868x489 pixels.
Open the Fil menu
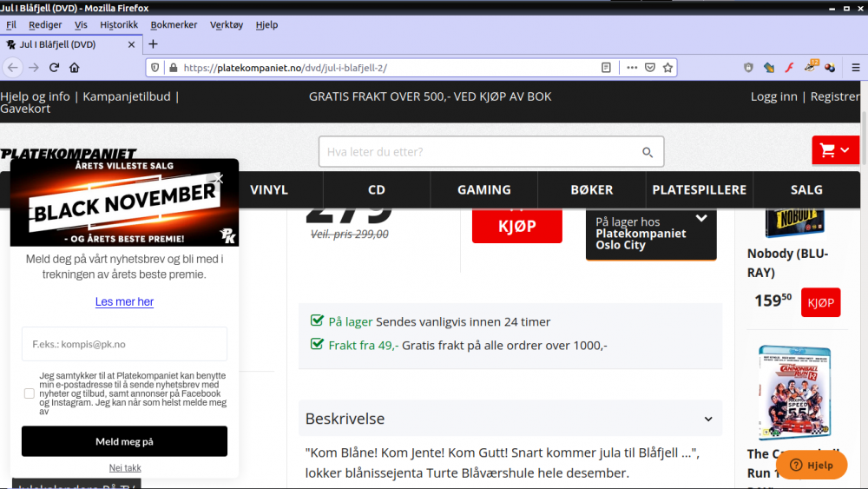point(11,25)
